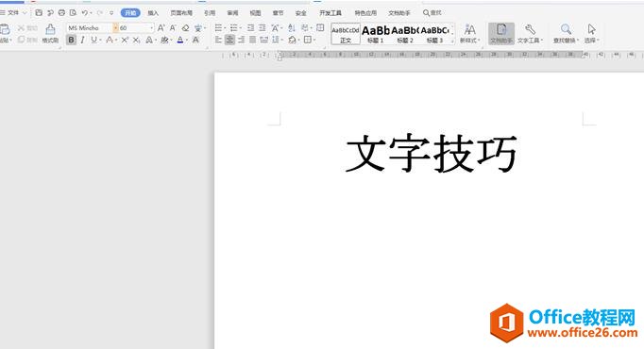Viewport: 644px width, 349px height.
Task: Click the numbered list icon
Action: (233, 27)
